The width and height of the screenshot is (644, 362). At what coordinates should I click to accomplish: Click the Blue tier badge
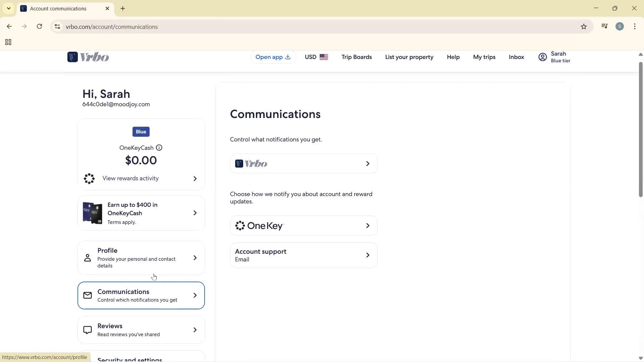141,131
